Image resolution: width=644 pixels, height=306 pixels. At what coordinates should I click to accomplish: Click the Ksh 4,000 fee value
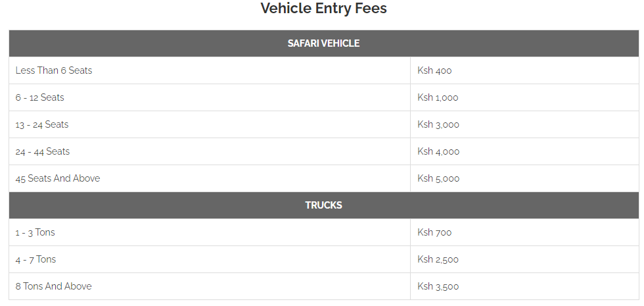tap(438, 151)
